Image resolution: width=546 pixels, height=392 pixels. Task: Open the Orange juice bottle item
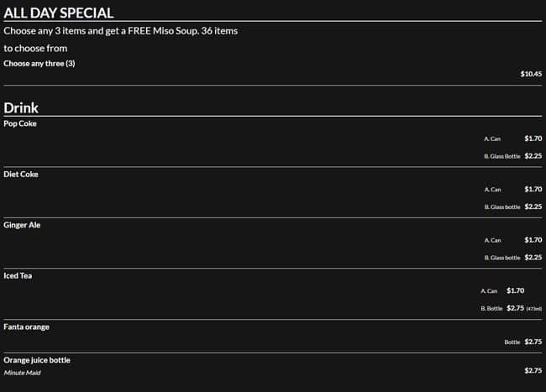[x=37, y=360]
